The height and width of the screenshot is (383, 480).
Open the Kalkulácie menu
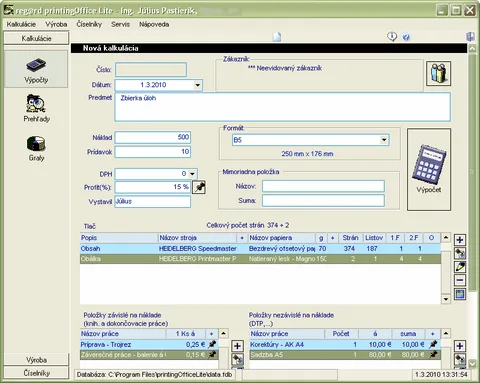tap(21, 24)
